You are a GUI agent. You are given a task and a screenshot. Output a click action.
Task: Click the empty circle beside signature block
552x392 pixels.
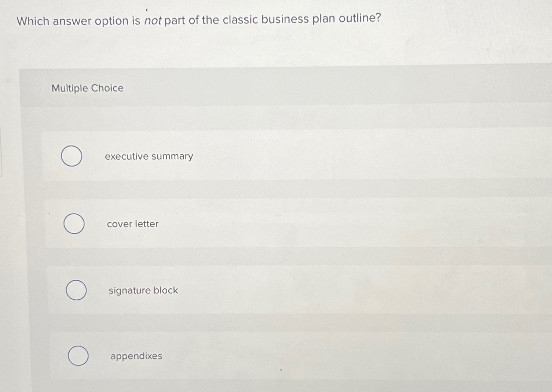pos(77,290)
